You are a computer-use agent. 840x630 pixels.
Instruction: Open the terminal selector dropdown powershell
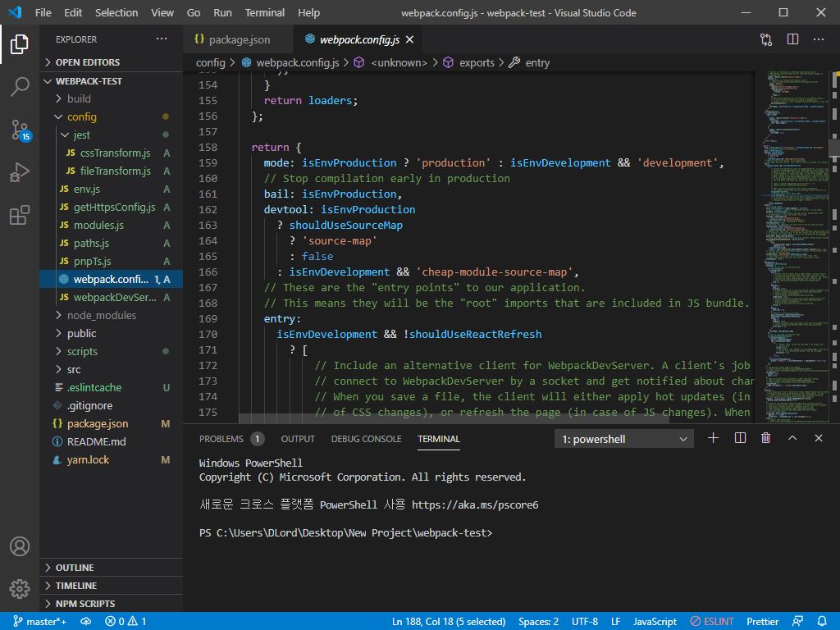click(624, 440)
